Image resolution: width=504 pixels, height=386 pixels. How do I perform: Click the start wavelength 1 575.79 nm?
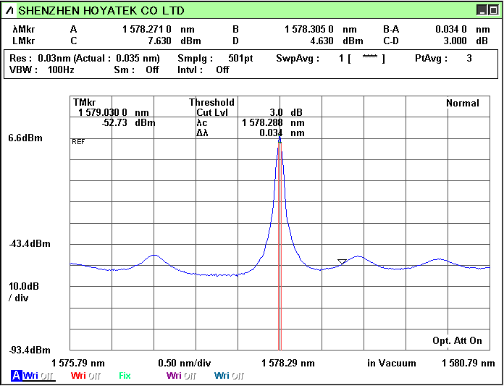pyautogui.click(x=78, y=363)
